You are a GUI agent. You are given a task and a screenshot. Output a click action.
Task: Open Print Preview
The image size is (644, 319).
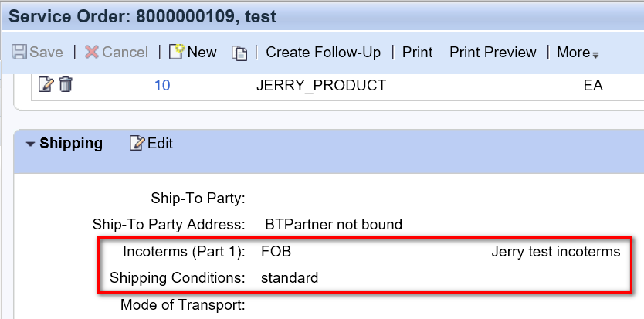493,53
